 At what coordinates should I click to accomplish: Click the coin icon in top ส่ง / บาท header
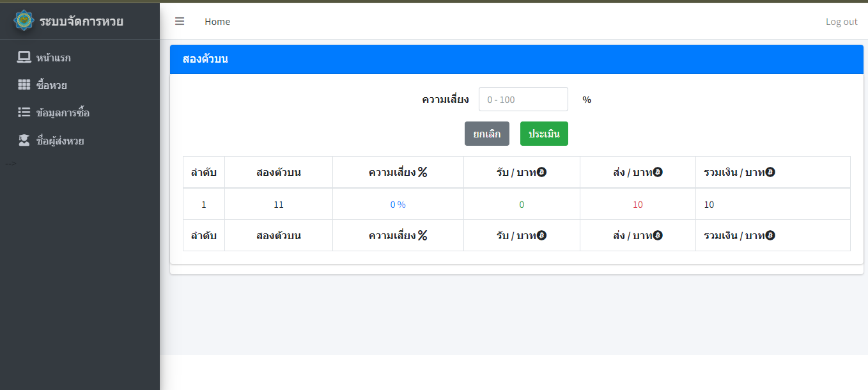click(x=658, y=172)
